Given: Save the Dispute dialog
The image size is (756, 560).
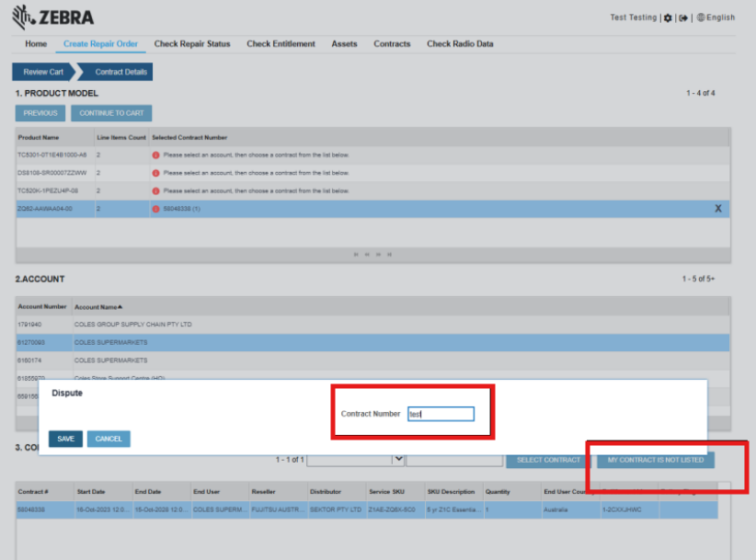Looking at the screenshot, I should point(65,439).
